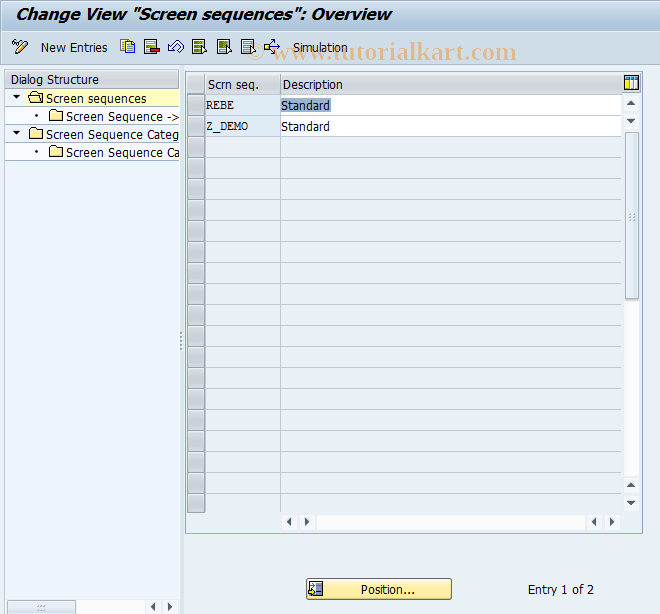Click the table's left horizontal scroll-right arrow
This screenshot has width=660, height=614.
click(307, 522)
